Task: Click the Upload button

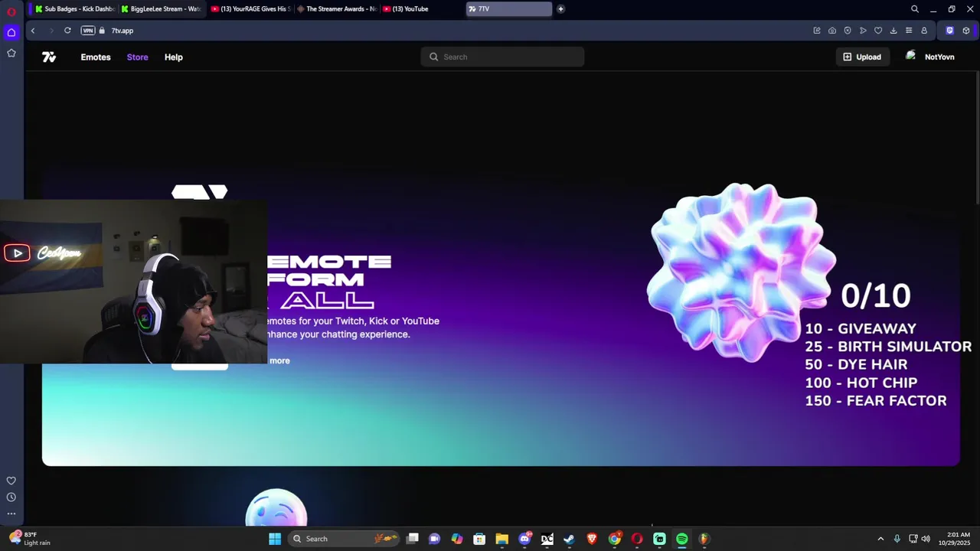Action: coord(862,57)
